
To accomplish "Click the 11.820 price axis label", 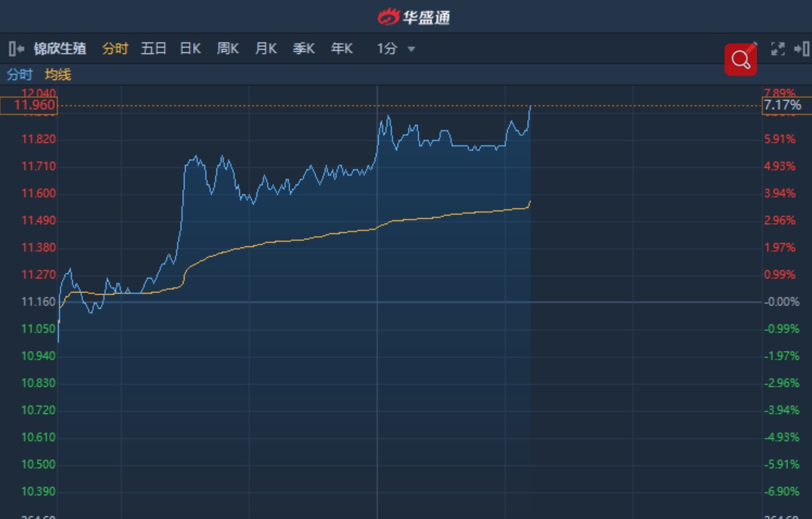I will click(38, 140).
